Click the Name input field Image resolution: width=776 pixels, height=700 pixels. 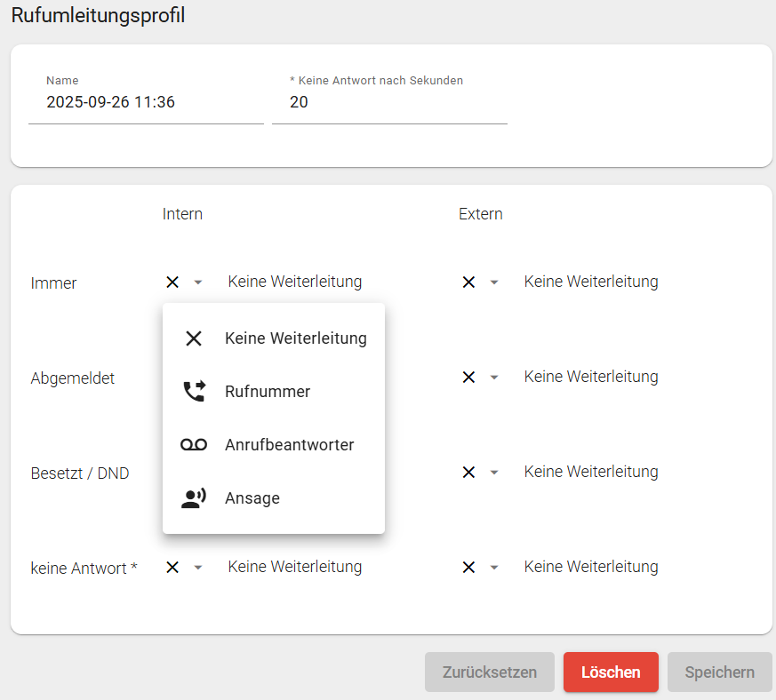146,103
